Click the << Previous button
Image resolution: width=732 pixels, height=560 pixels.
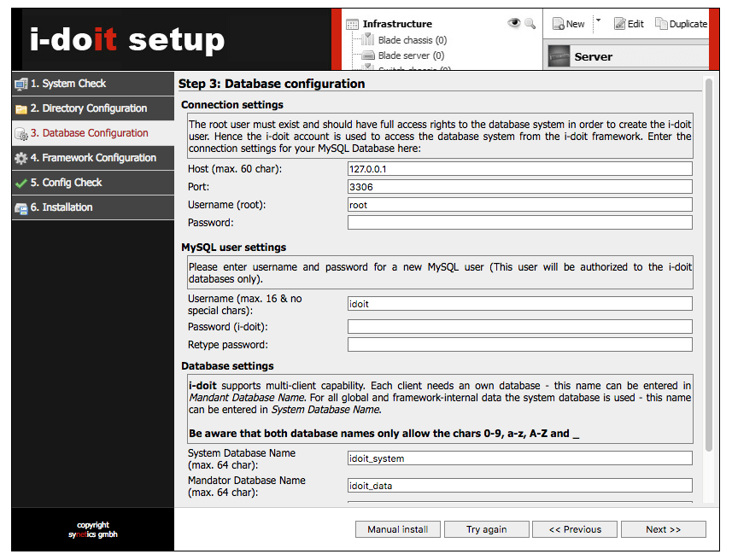(x=575, y=529)
